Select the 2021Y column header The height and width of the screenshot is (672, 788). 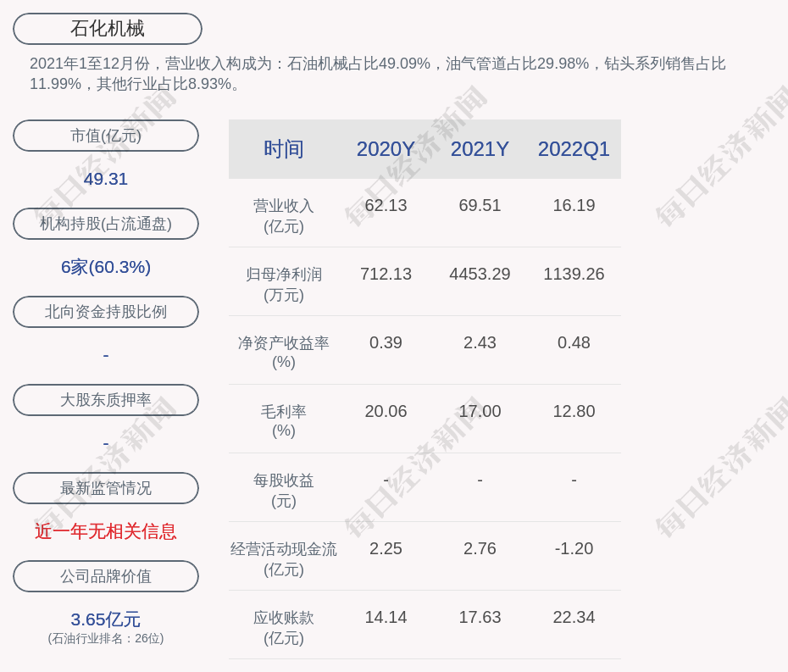480,149
